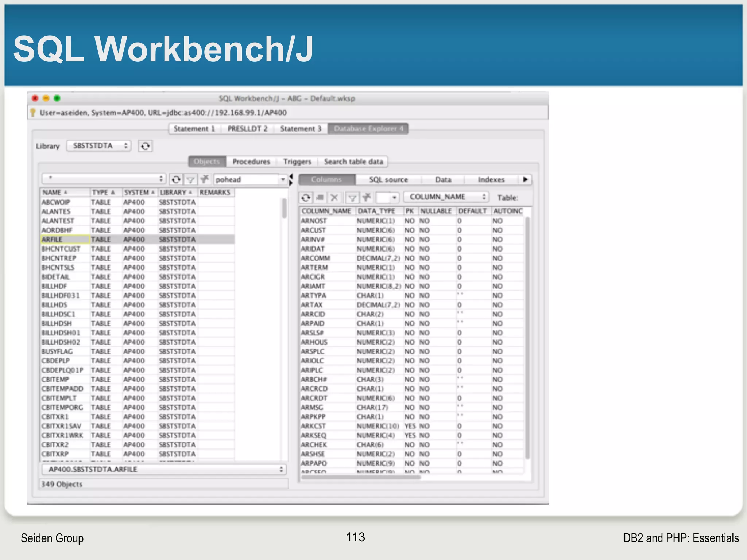Viewport: 747px width, 560px height.
Task: Refresh the object list beside the type filter
Action: point(176,179)
